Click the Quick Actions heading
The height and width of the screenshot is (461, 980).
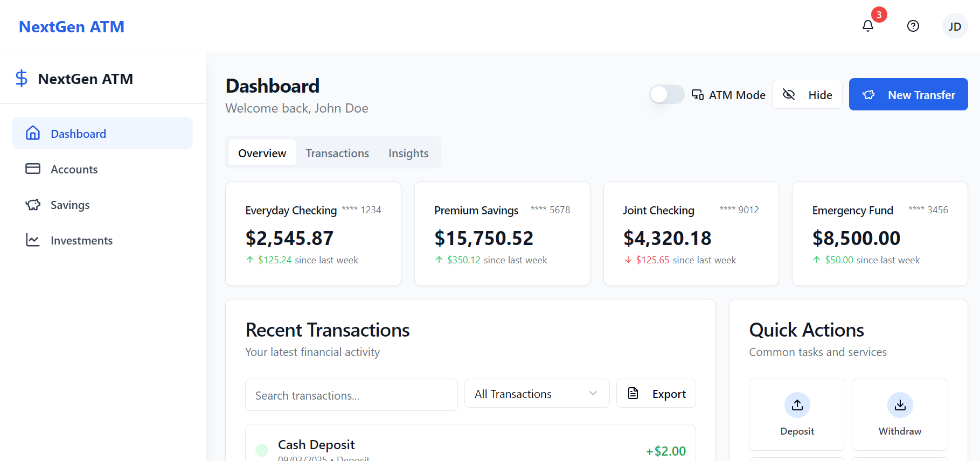pos(807,330)
